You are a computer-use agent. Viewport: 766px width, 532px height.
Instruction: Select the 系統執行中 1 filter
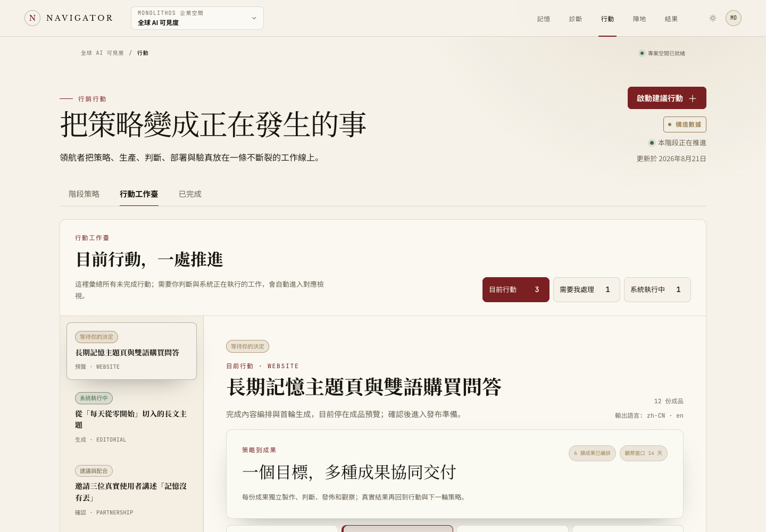coord(657,289)
